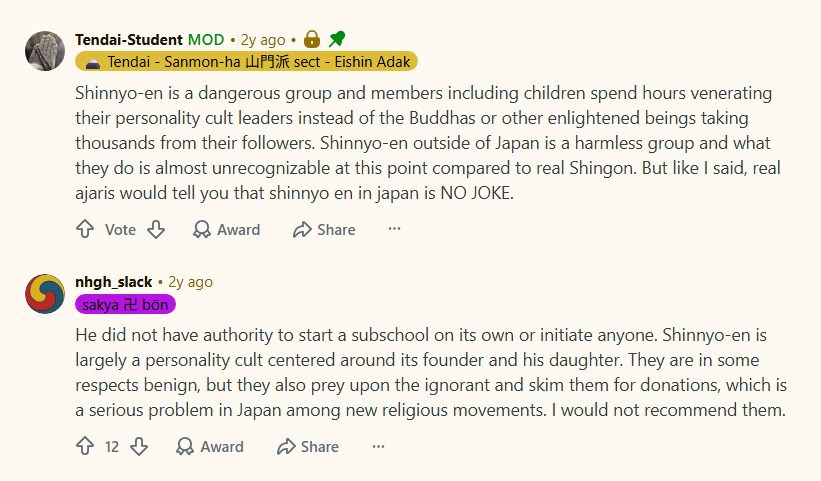Click the lock icon on the mod comment
This screenshot has height=481, width=821.
point(312,39)
